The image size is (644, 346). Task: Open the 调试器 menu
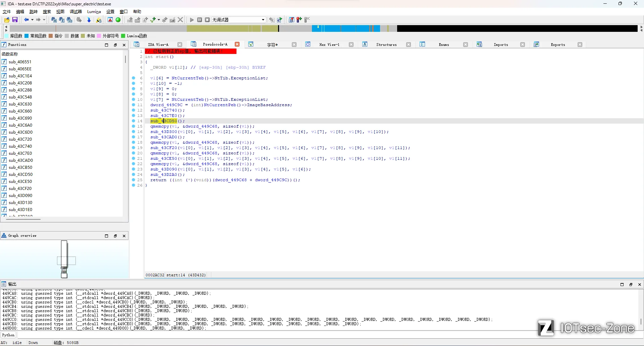coord(76,12)
